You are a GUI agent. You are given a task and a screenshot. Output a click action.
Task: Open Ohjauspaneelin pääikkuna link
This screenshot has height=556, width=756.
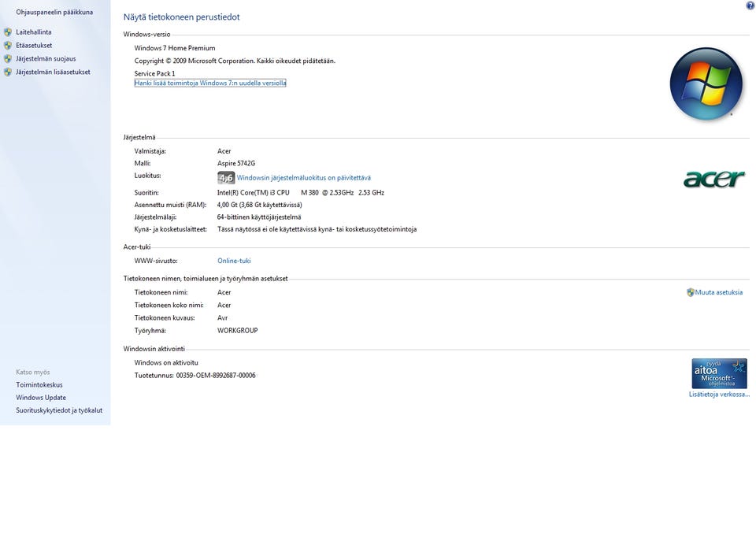54,12
